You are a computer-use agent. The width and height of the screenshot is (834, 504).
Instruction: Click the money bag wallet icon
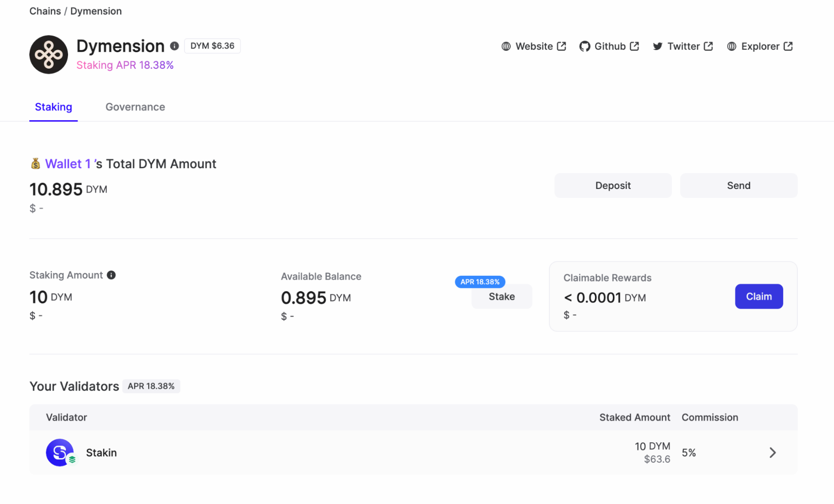pos(35,164)
